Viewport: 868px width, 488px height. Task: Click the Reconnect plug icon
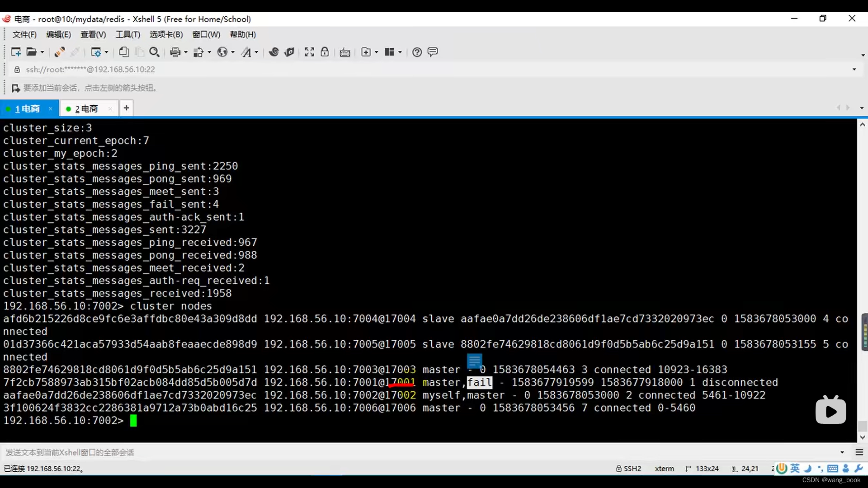pos(59,52)
